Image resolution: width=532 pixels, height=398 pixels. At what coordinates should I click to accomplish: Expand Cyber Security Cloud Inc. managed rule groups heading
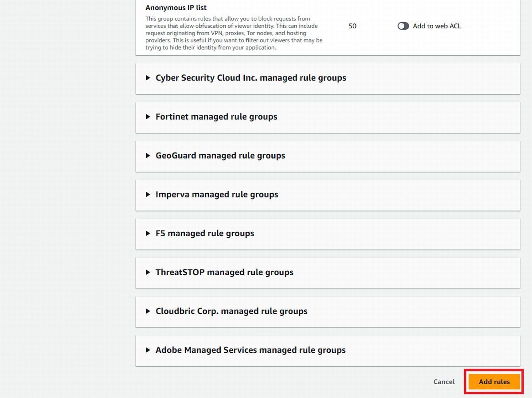[x=251, y=78]
